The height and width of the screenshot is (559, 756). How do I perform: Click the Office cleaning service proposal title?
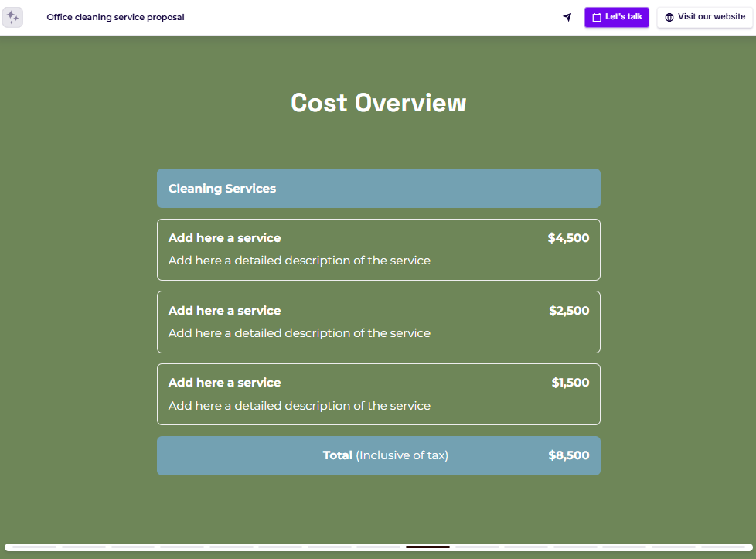tap(115, 16)
